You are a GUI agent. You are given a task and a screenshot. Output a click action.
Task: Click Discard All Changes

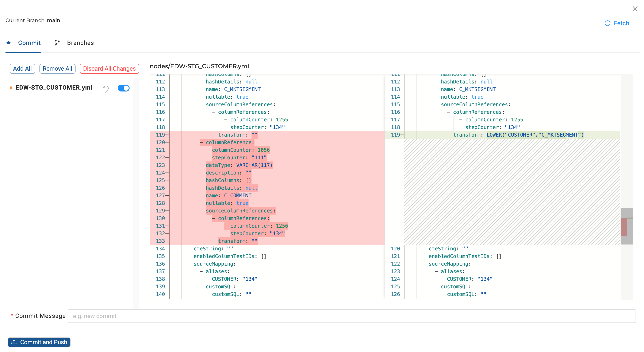[x=109, y=69]
